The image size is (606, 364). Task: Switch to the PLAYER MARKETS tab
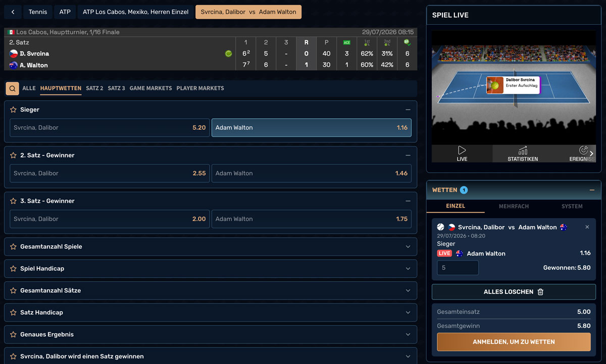point(200,88)
